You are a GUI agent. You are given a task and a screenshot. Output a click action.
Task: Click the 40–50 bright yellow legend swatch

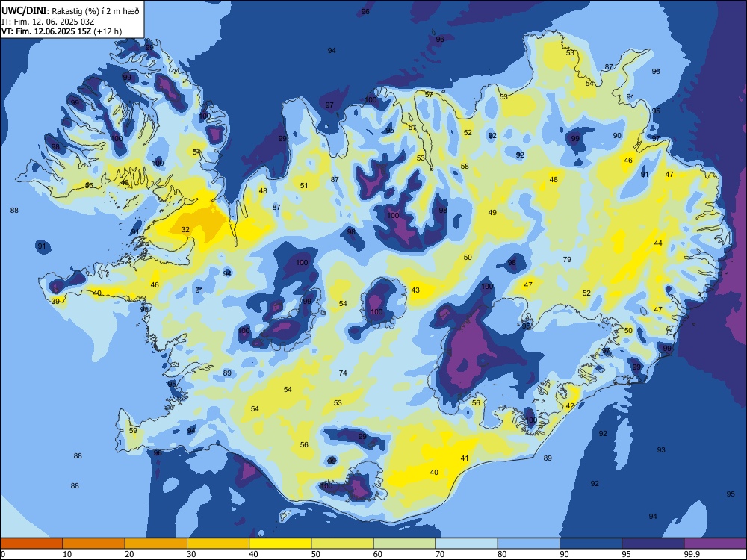[280, 544]
